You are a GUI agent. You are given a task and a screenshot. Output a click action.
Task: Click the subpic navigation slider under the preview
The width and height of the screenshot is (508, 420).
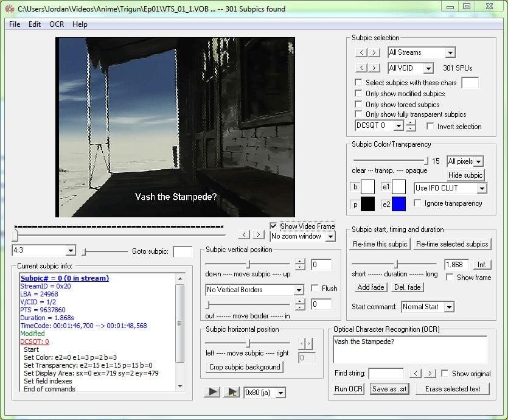[120, 235]
